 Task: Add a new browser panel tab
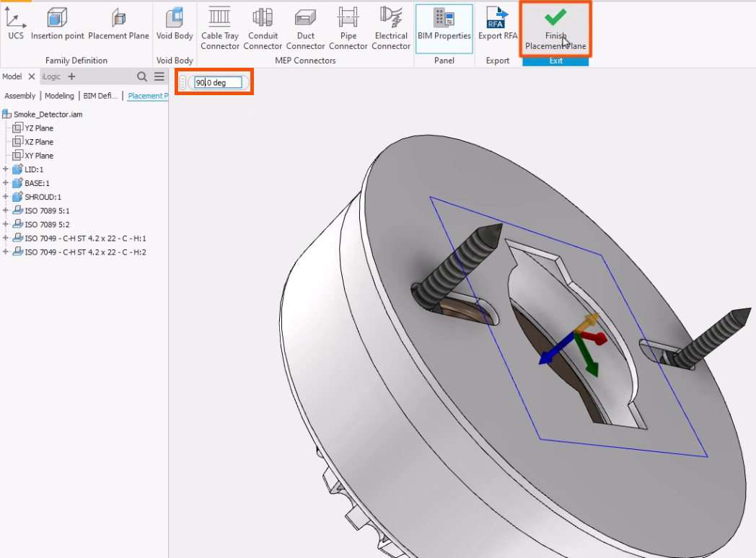pyautogui.click(x=71, y=76)
